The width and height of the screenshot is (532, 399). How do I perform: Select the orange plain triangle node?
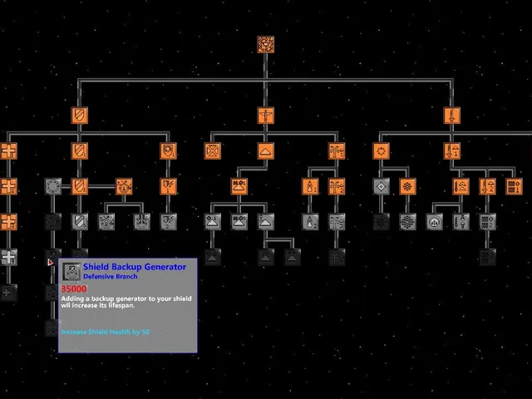tap(266, 151)
